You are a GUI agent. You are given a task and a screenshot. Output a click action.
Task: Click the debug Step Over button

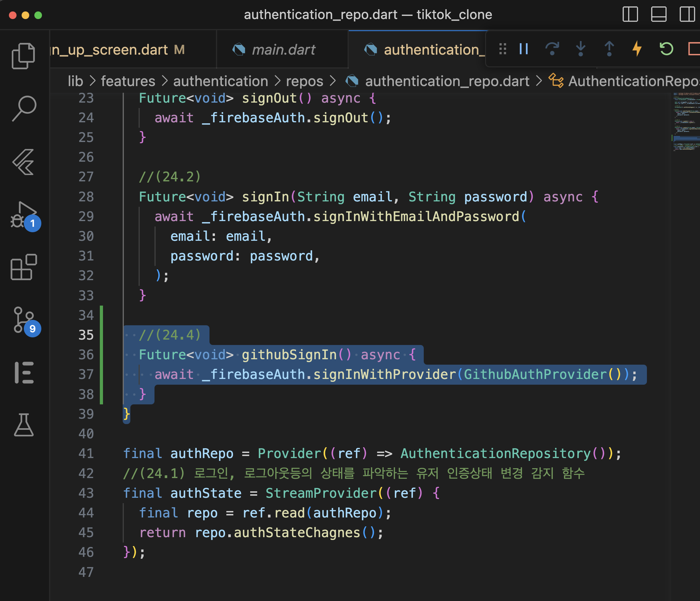point(552,49)
